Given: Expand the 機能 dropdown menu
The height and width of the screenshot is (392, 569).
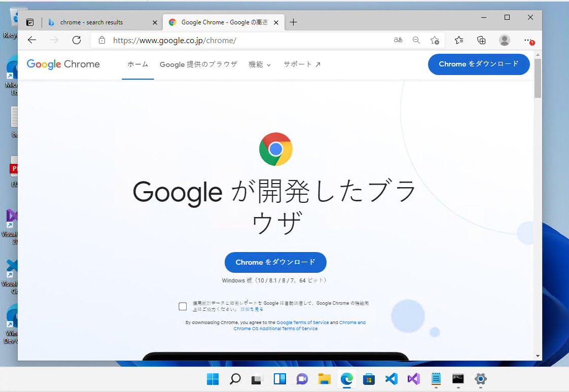Looking at the screenshot, I should tap(260, 64).
